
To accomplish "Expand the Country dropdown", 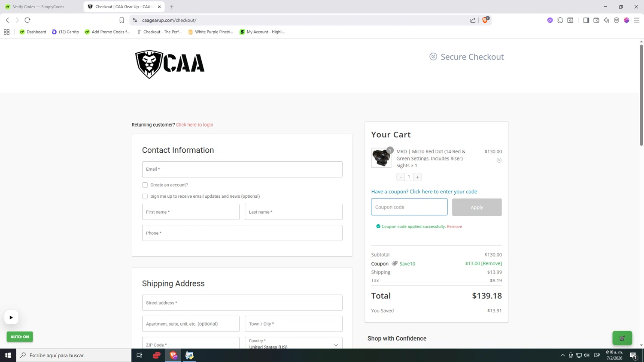I will coord(294,343).
